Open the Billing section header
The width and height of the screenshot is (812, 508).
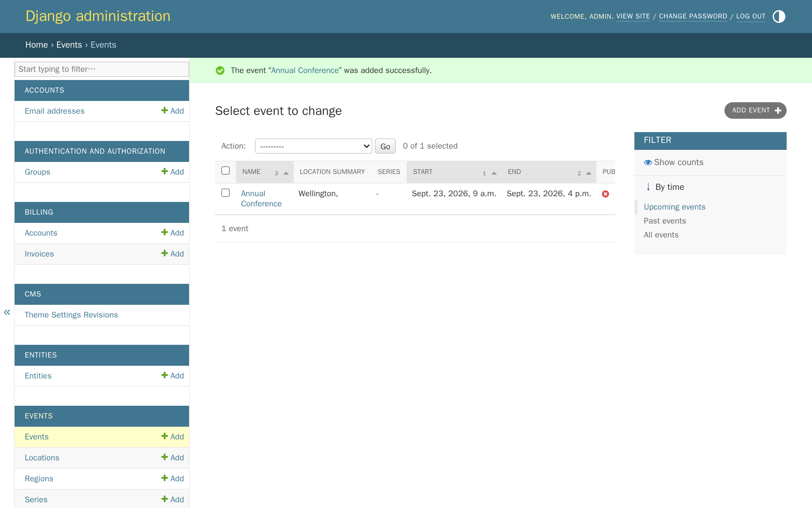[x=39, y=212]
